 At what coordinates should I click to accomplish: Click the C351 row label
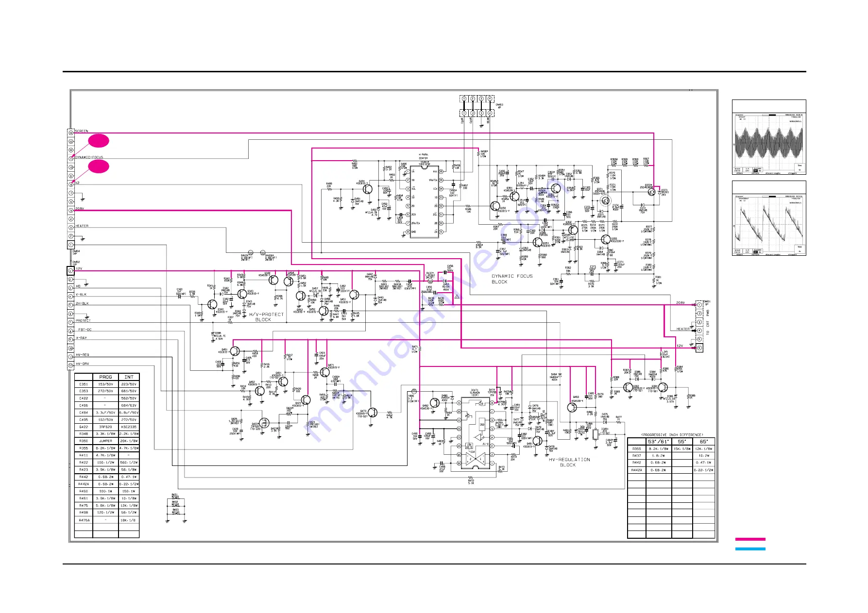point(84,384)
